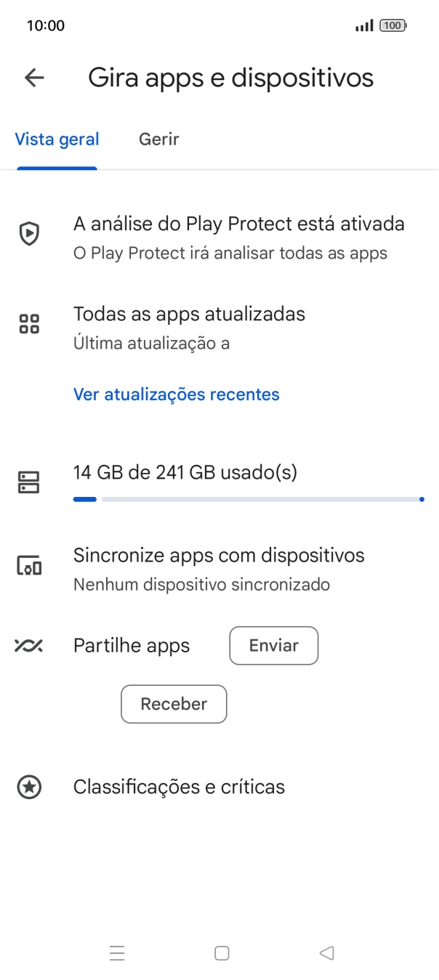Tap the Receber button
The image size is (439, 980).
tap(174, 704)
